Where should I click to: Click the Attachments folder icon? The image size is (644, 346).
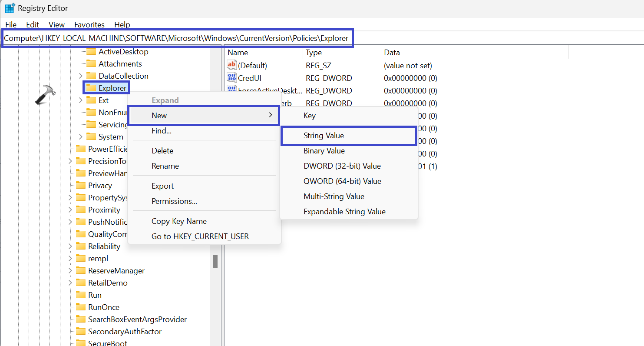[x=91, y=64]
